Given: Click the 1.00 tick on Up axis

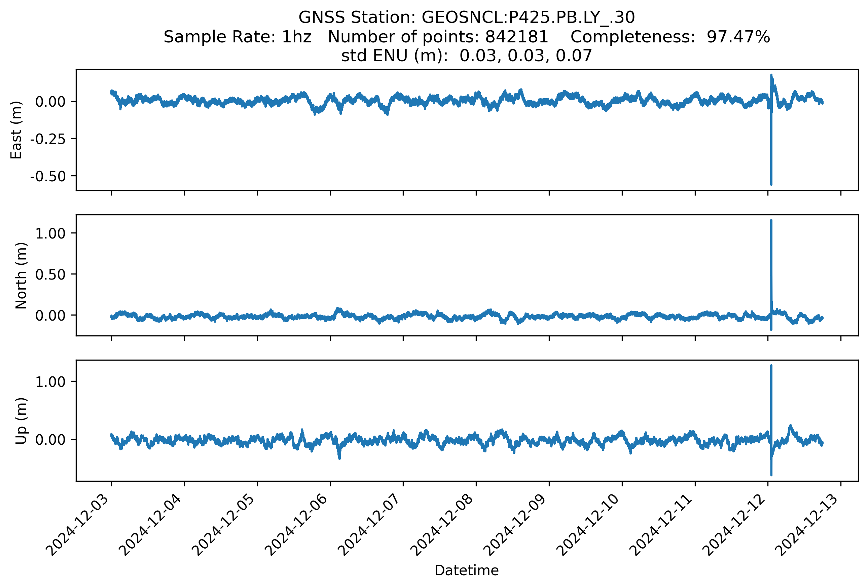Looking at the screenshot, I should (50, 381).
